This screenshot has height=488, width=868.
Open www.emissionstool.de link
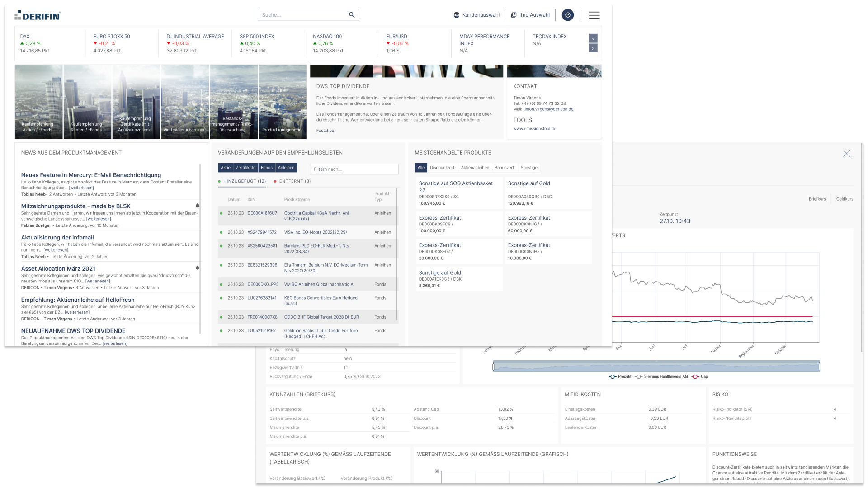click(x=535, y=129)
